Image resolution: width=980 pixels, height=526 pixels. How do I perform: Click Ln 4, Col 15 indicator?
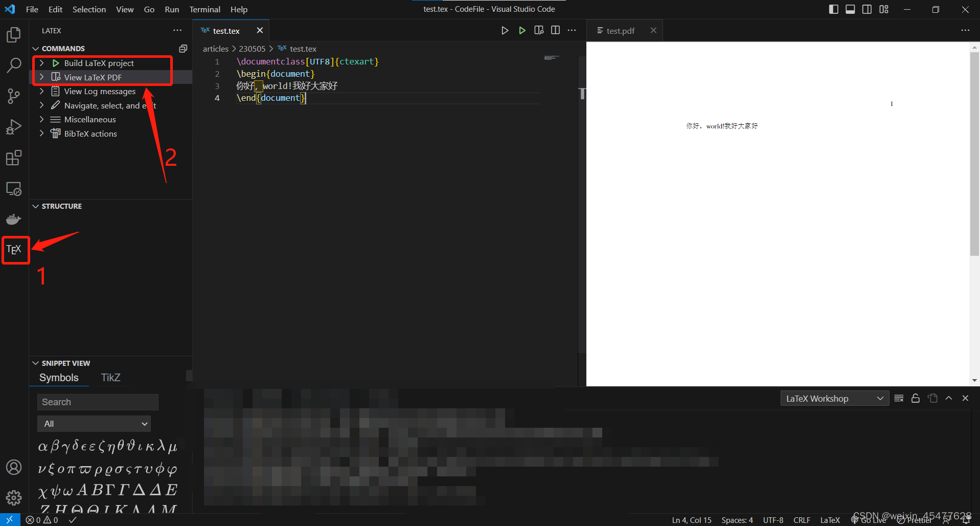tap(691, 520)
